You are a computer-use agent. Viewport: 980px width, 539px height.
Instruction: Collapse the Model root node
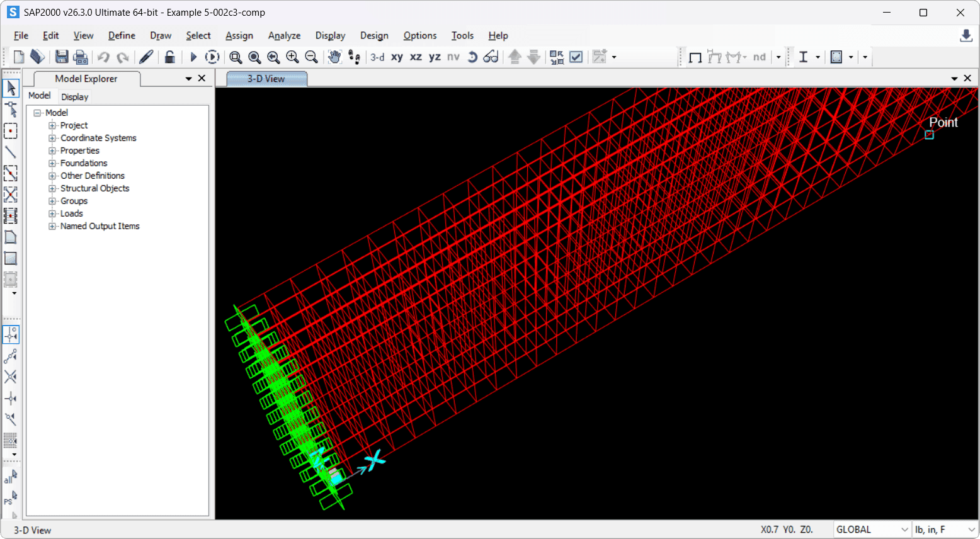[x=37, y=113]
